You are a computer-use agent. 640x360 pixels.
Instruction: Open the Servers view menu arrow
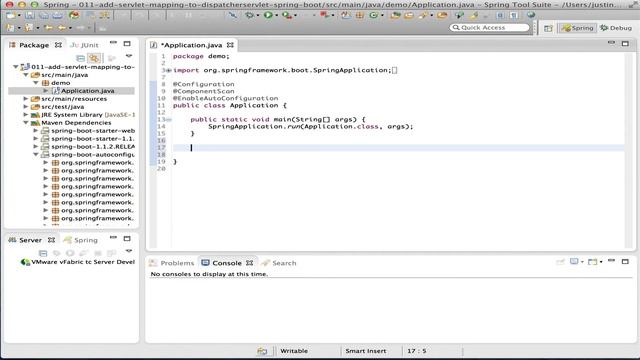(x=129, y=251)
